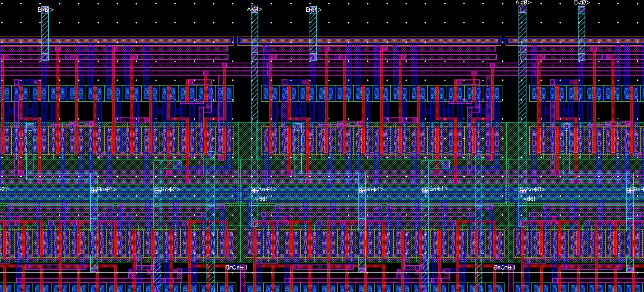This screenshot has width=644, height=292.
Task: Click the GnCnH-1 label below Sn<1> cell
Action: (504, 267)
